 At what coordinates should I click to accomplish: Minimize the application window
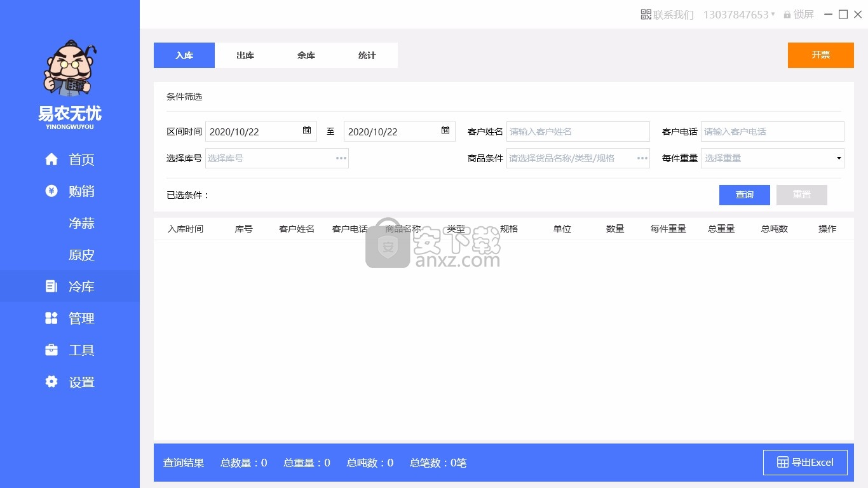[829, 15]
